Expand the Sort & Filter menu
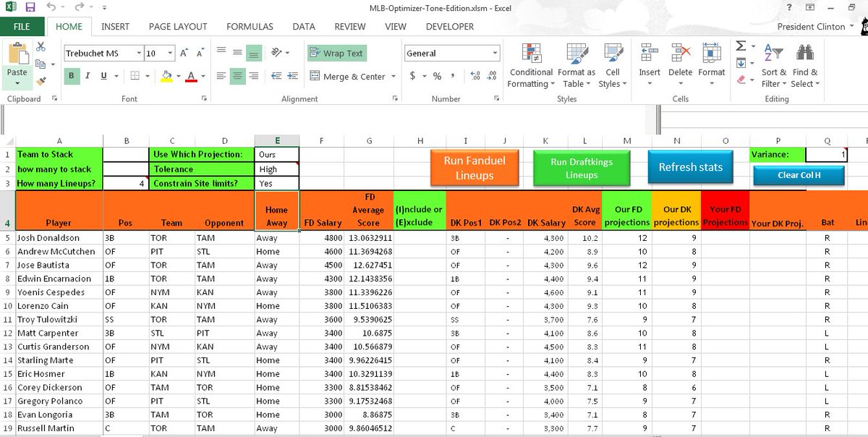Image resolution: width=868 pixels, height=437 pixels. (x=773, y=65)
